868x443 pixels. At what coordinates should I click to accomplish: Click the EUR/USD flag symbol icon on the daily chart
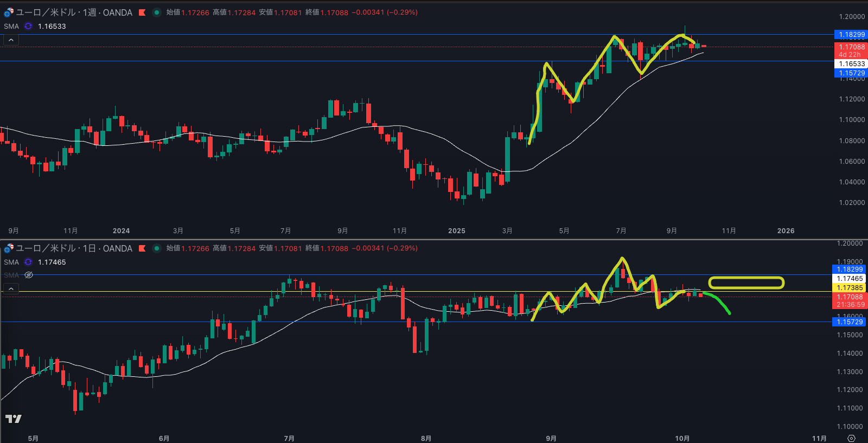pos(9,248)
